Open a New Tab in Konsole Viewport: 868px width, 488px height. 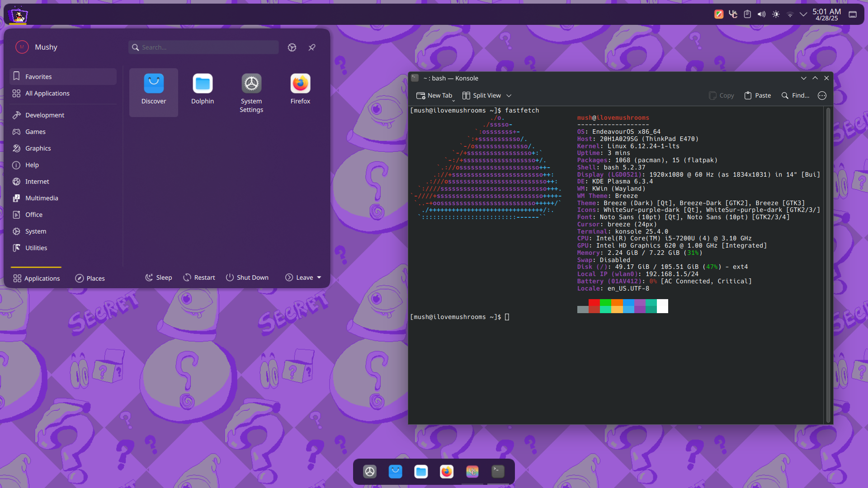(434, 95)
